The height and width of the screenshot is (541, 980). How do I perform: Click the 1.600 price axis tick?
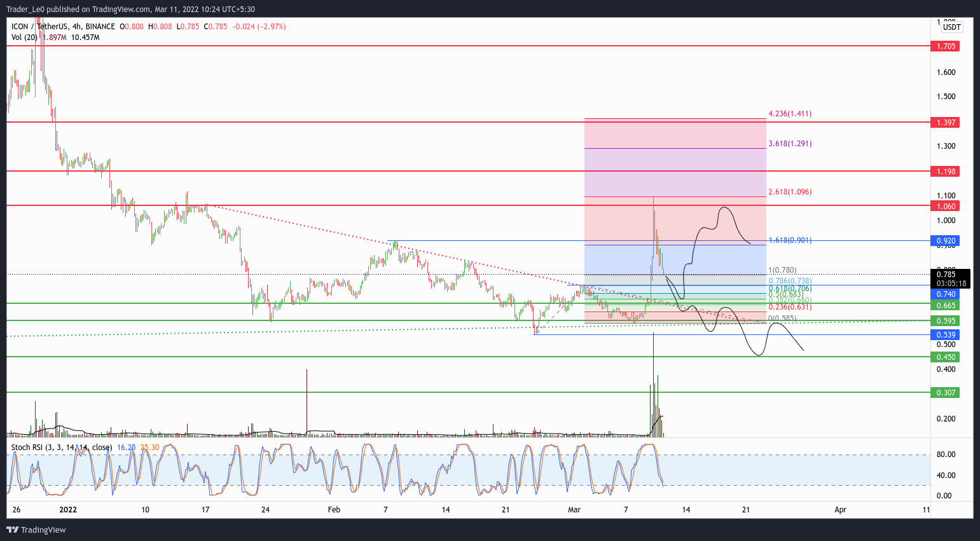tap(946, 72)
